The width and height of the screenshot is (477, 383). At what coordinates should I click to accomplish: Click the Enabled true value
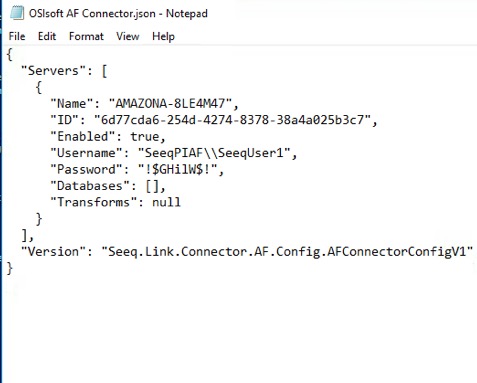point(145,137)
